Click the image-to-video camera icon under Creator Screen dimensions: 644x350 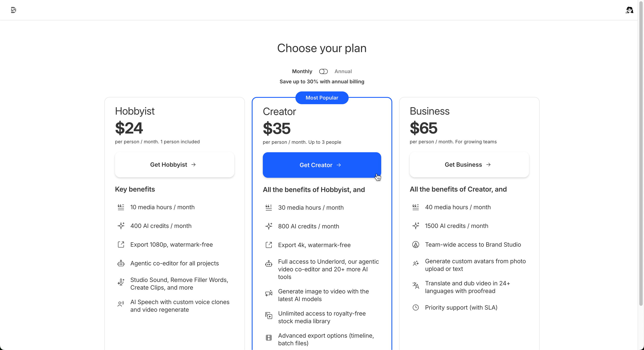click(x=269, y=294)
